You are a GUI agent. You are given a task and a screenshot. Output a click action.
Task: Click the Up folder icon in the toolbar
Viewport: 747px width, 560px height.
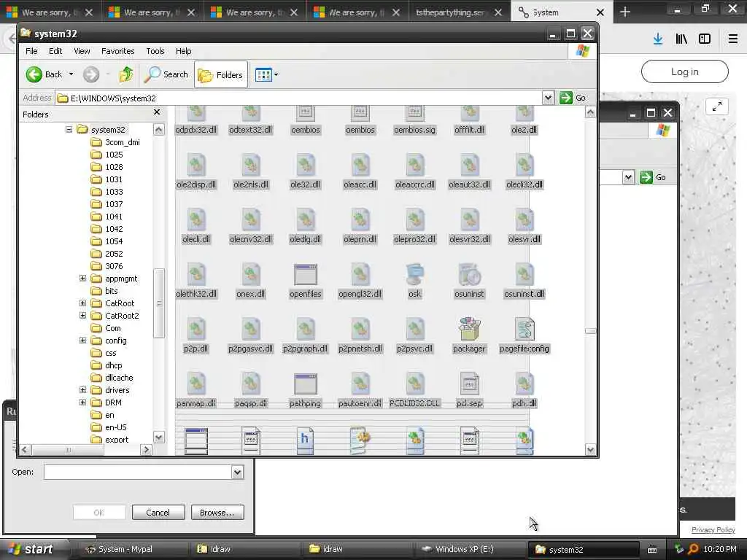[125, 74]
